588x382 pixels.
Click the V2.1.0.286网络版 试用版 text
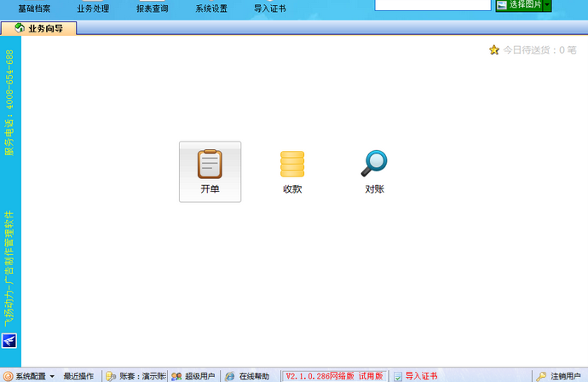[334, 376]
